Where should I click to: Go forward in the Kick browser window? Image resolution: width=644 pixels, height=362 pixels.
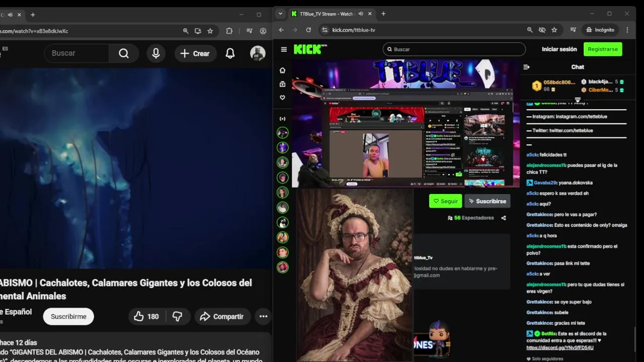(295, 30)
